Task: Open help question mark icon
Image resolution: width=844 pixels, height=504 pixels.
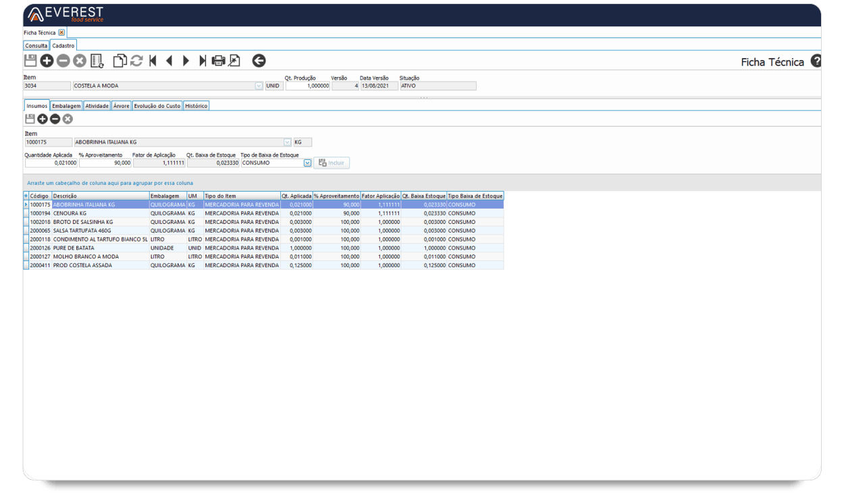Action: pyautogui.click(x=816, y=61)
